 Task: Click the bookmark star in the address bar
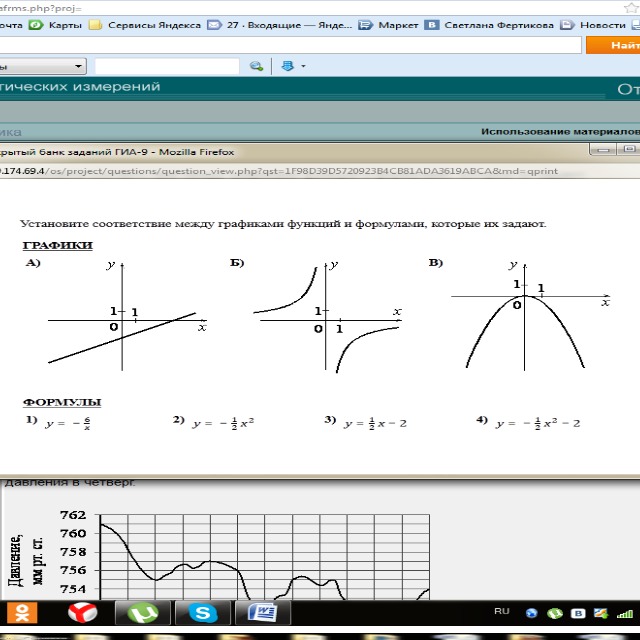631,7
